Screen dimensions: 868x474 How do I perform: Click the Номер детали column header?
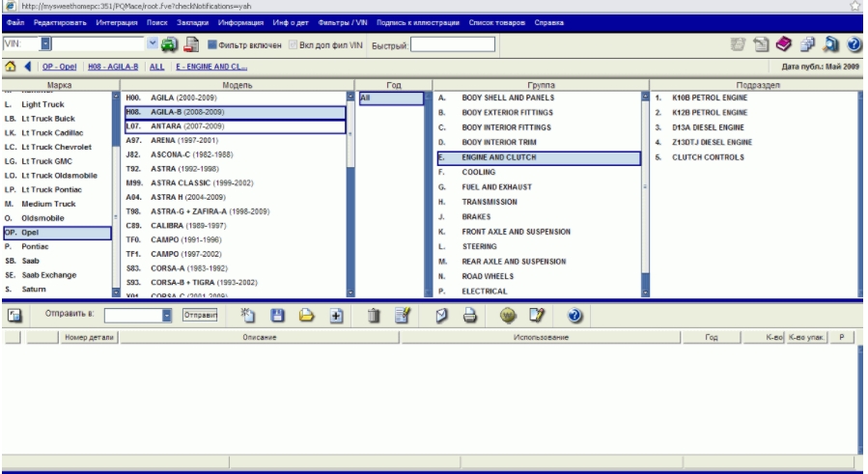(x=89, y=337)
